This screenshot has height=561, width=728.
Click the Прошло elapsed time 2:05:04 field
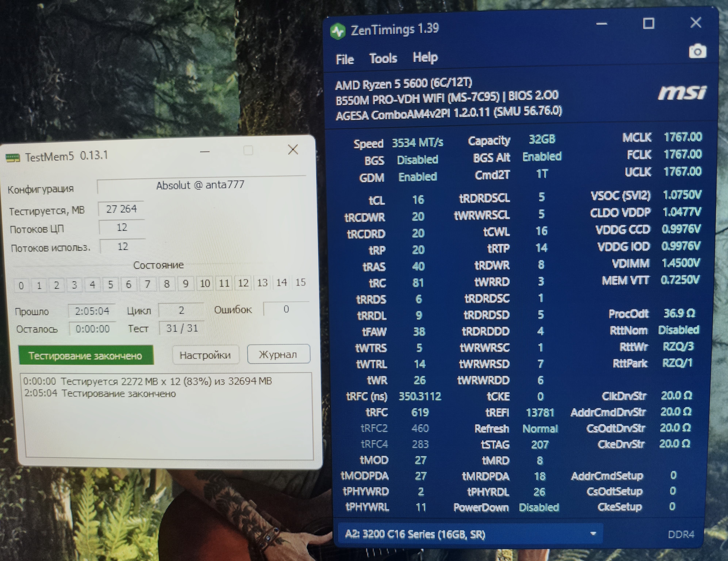tap(92, 311)
